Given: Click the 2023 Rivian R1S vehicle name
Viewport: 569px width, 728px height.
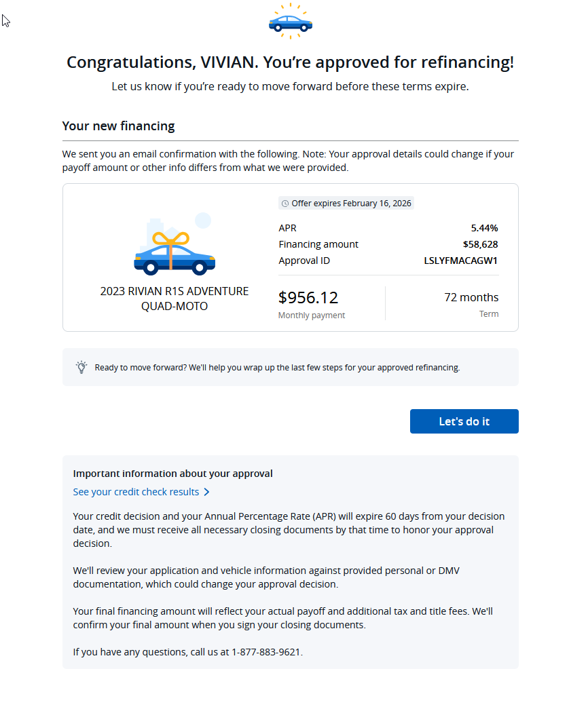Looking at the screenshot, I should tap(175, 299).
